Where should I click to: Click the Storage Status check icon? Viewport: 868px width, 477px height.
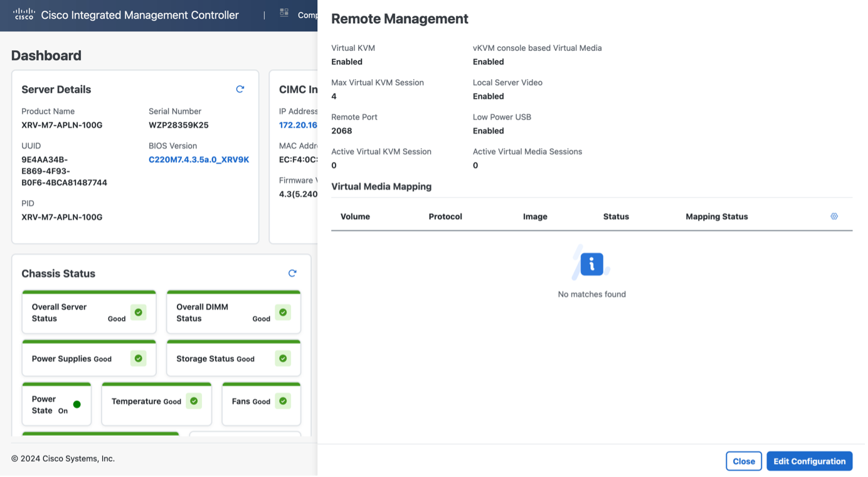[283, 358]
